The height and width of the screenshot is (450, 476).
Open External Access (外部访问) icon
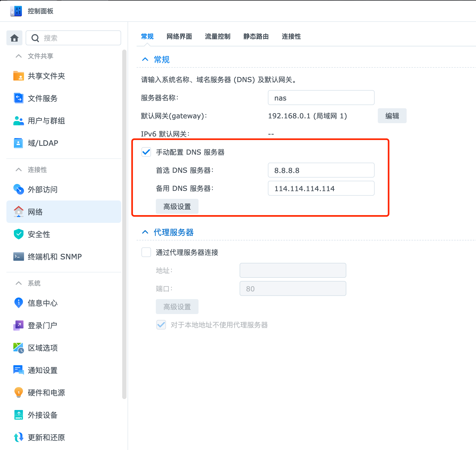pyautogui.click(x=18, y=190)
